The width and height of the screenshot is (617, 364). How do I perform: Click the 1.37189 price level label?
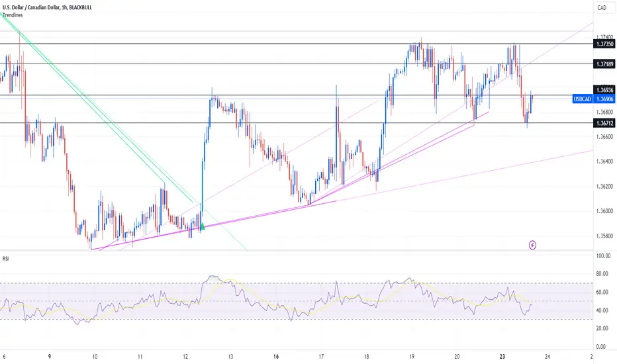click(x=604, y=64)
